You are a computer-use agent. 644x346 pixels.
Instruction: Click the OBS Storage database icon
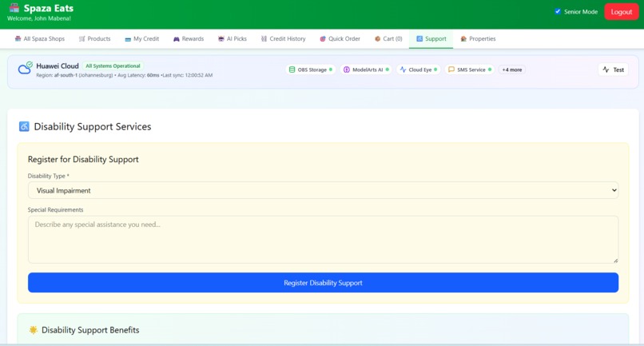(x=292, y=70)
